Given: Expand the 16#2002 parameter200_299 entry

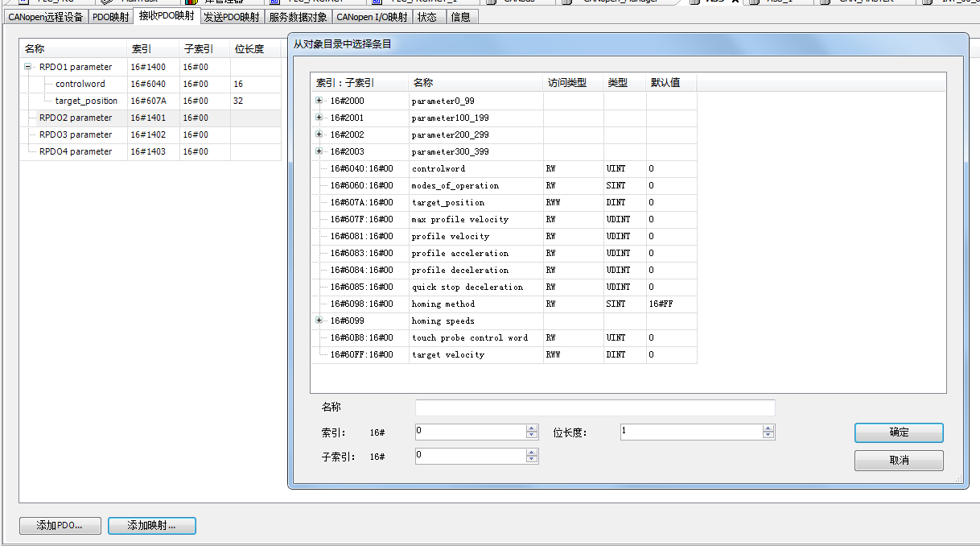Looking at the screenshot, I should (319, 134).
